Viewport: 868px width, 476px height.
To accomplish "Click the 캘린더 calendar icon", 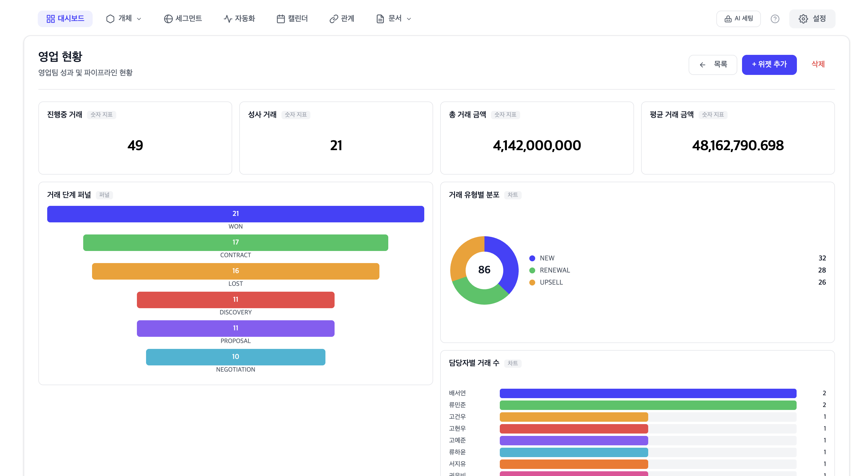I will pyautogui.click(x=280, y=19).
